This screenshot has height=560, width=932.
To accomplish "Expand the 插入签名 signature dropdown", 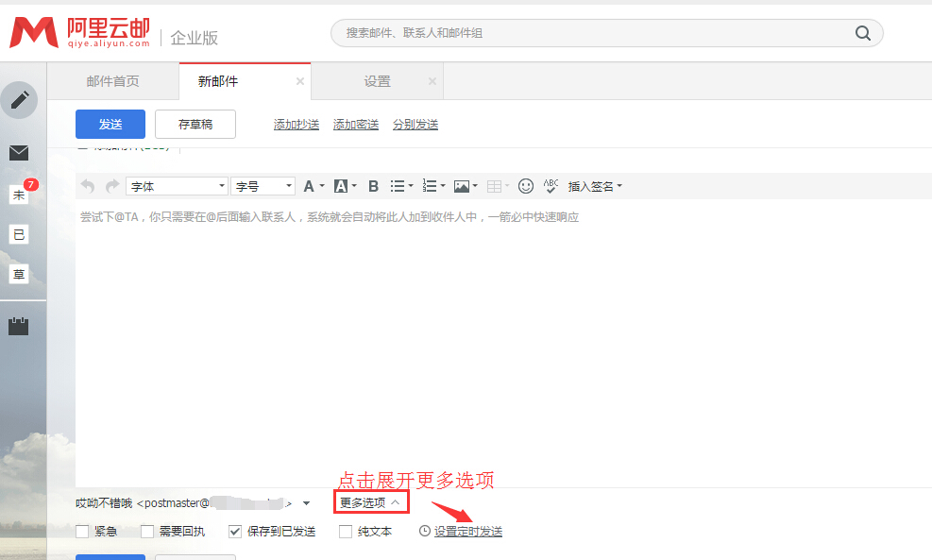I will point(595,186).
